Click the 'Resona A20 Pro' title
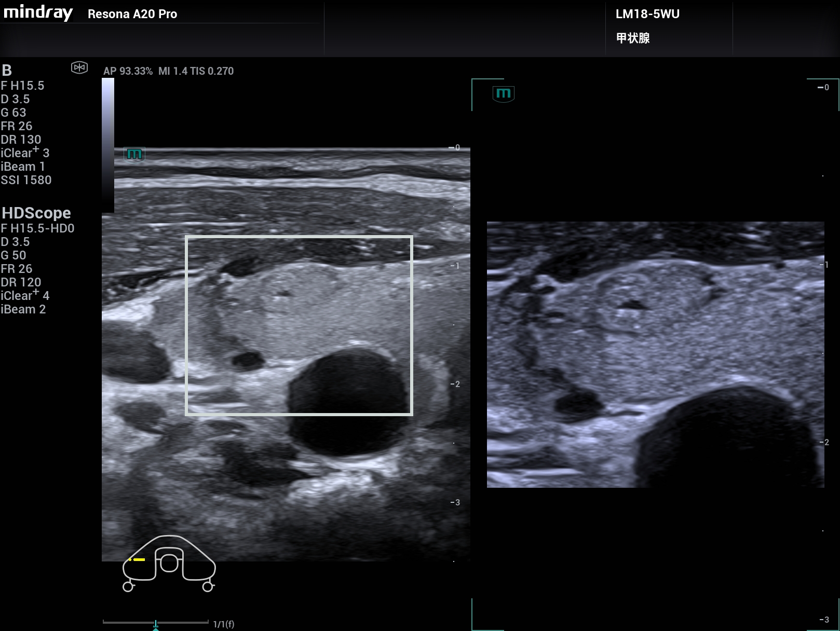The width and height of the screenshot is (840, 631). click(x=132, y=14)
